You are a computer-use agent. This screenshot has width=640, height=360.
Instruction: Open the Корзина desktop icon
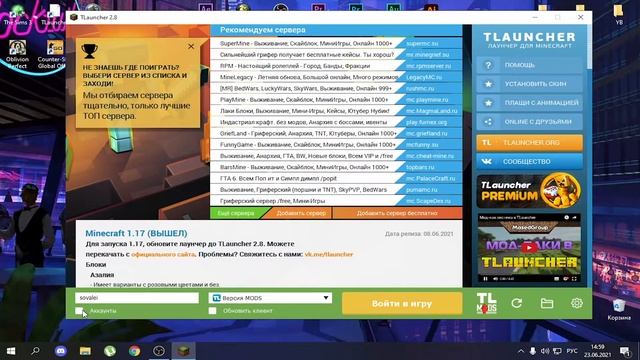(x=619, y=309)
